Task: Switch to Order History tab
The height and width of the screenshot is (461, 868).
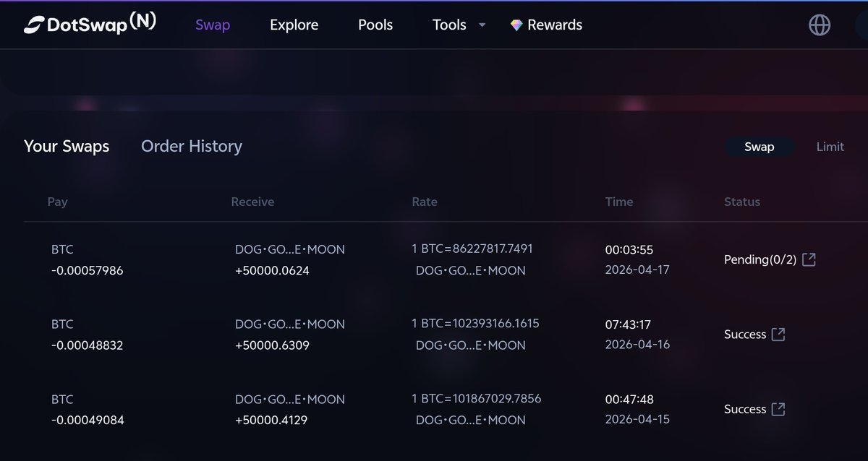Action: pos(192,147)
